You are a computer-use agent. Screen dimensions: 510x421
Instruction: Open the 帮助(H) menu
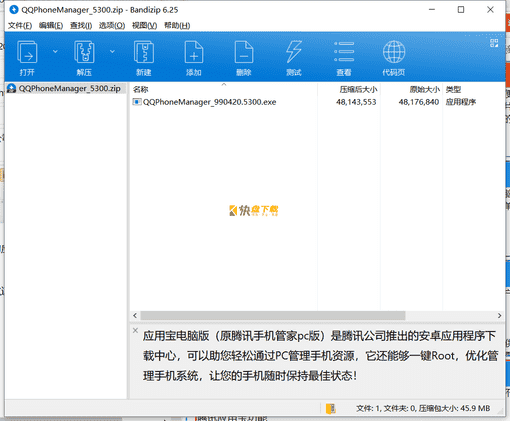[177, 26]
